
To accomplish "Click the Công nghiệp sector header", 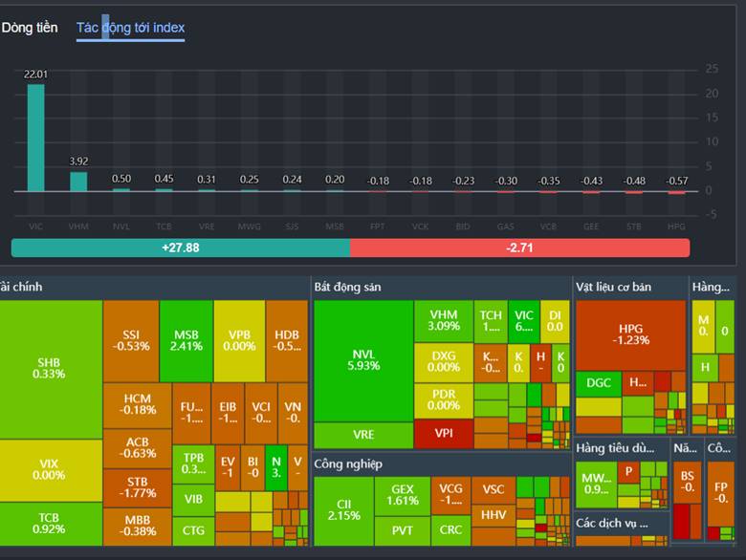I will 348,464.
